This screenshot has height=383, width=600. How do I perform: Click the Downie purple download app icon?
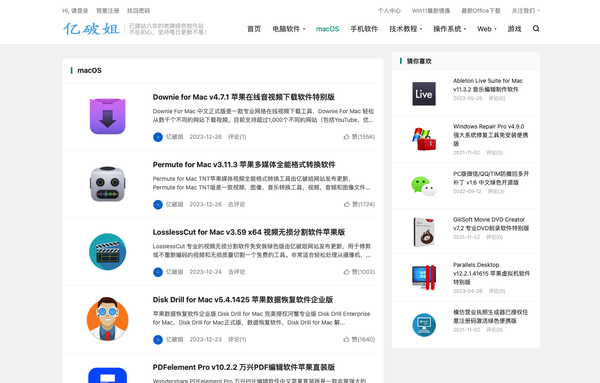108,116
